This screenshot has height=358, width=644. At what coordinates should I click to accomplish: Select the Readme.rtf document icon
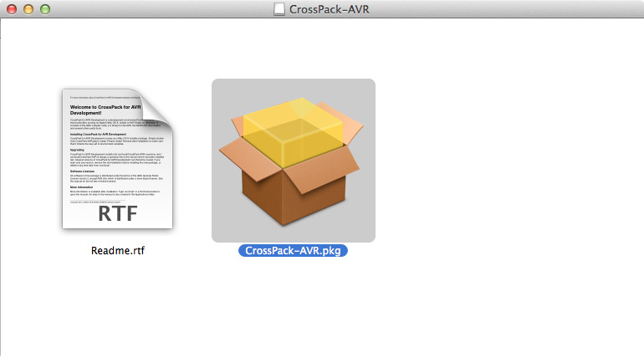coord(116,159)
